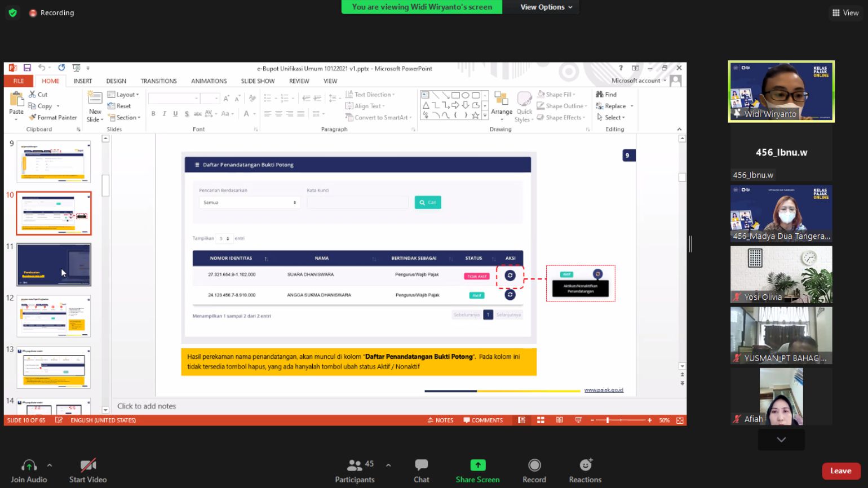Click the green encryption shield icon
The image size is (868, 488).
pyautogui.click(x=12, y=12)
